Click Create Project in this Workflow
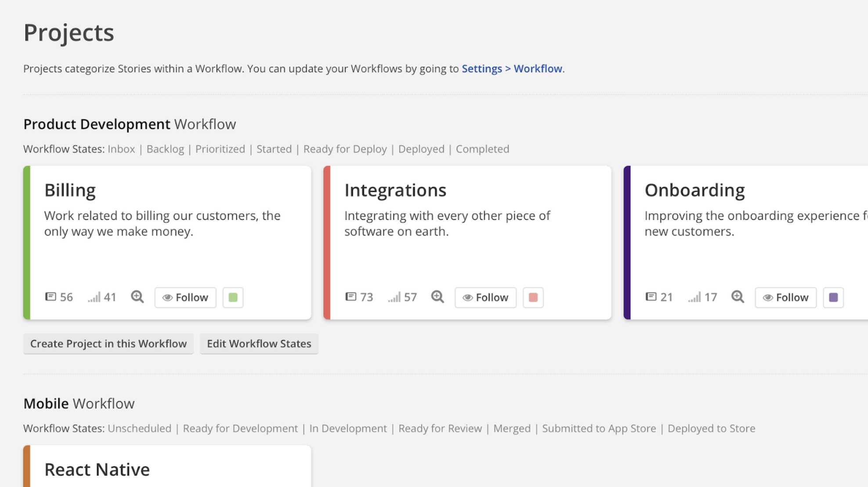This screenshot has height=487, width=868. pos(108,344)
